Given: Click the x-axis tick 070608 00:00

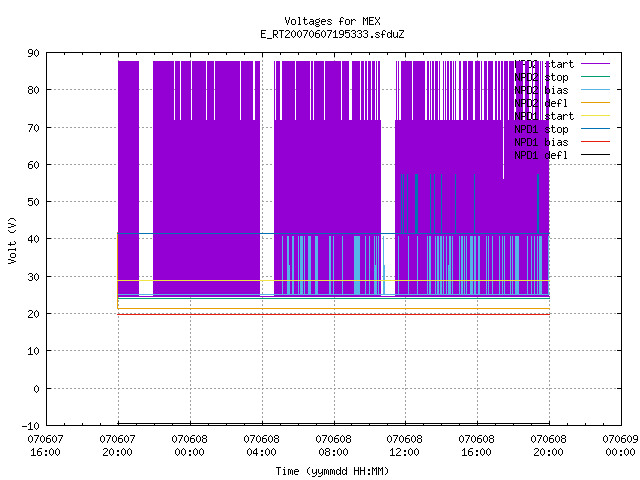Looking at the screenshot, I should (189, 446).
